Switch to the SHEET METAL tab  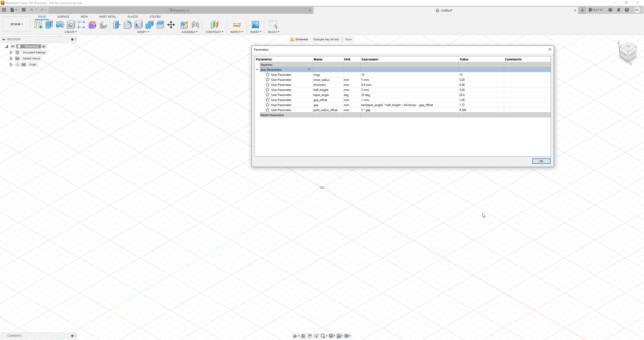click(x=107, y=17)
